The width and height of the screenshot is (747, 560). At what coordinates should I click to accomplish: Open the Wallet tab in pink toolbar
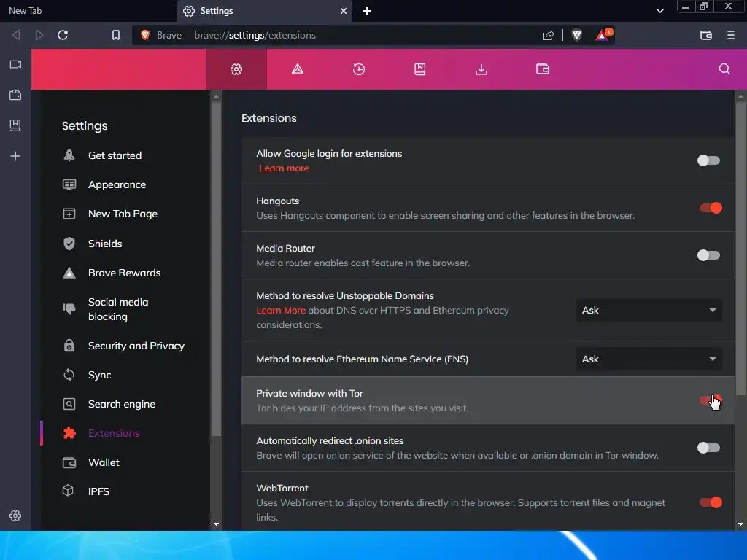pos(543,69)
